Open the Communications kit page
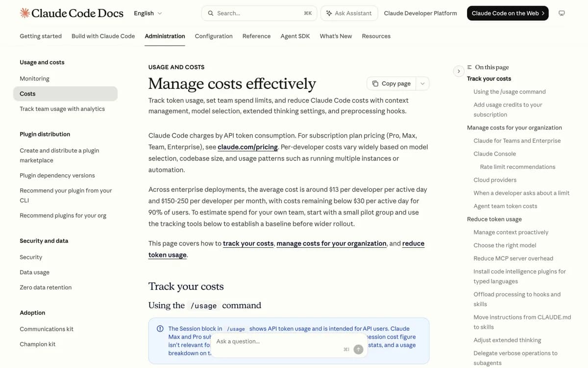588x368 pixels. (47, 329)
